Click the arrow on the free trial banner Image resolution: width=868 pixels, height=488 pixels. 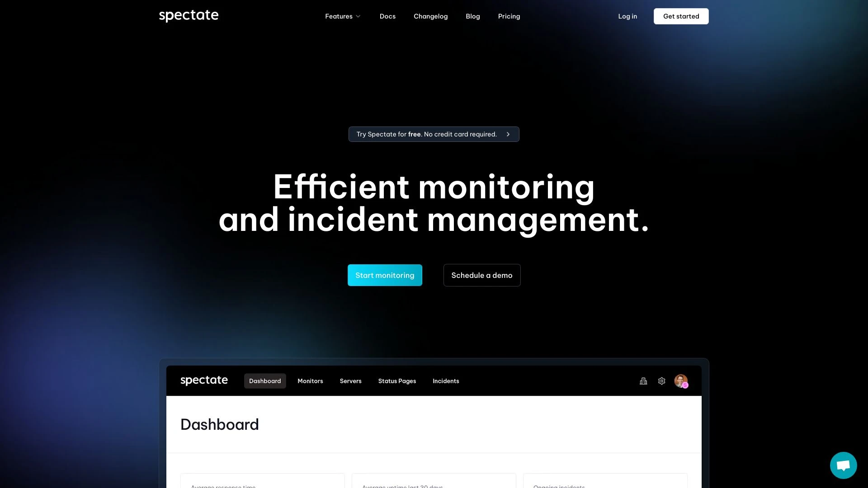pyautogui.click(x=508, y=134)
